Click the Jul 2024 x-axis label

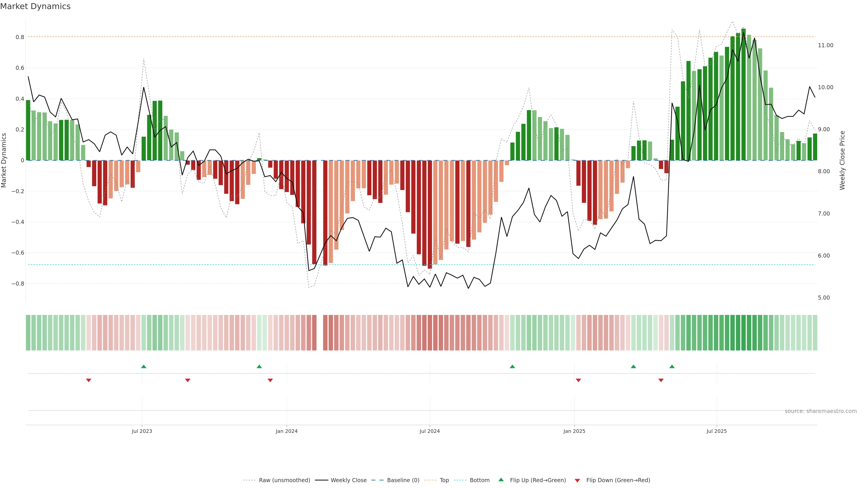tap(430, 431)
